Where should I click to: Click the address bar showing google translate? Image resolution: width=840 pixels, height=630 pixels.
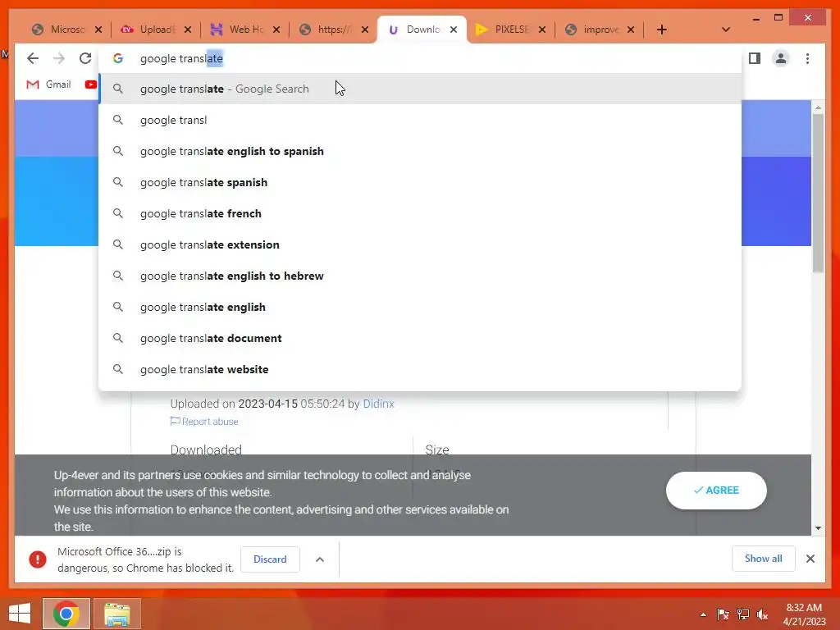point(420,58)
